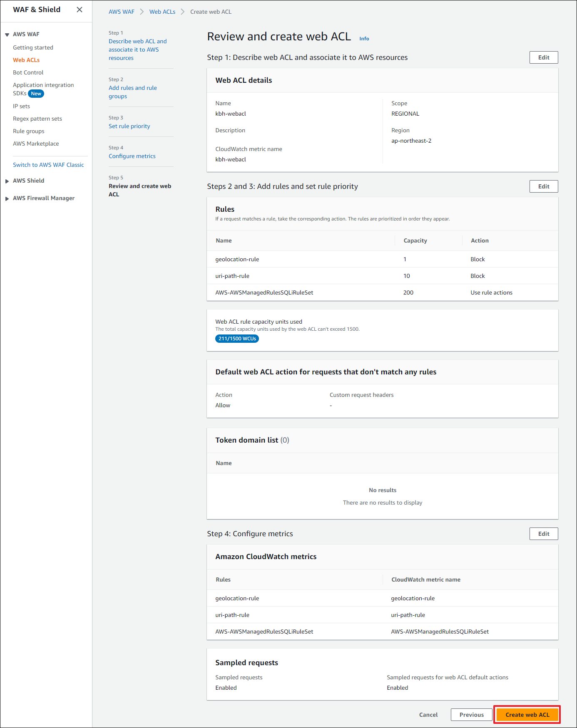Image resolution: width=577 pixels, height=728 pixels.
Task: Go to Step 3 Set rule priority
Action: pyautogui.click(x=129, y=126)
